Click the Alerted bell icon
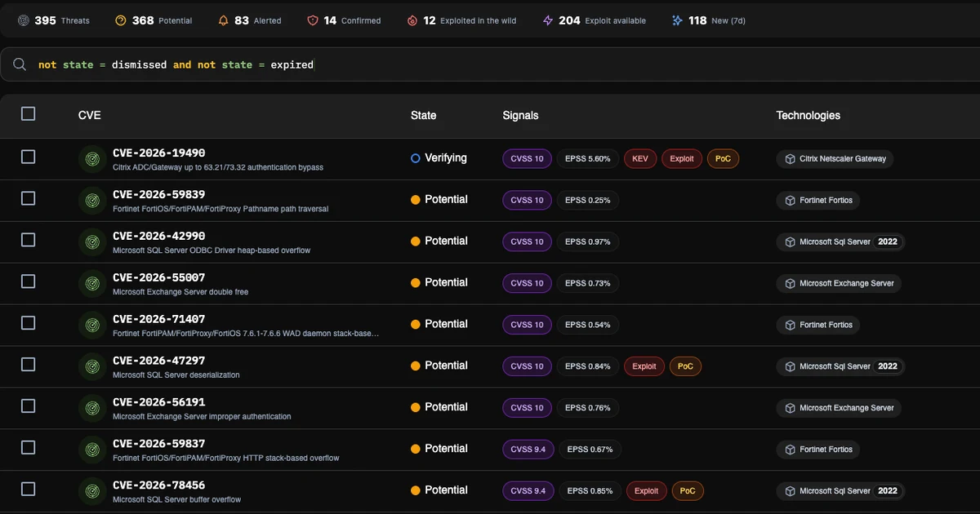This screenshot has height=514, width=980. coord(224,20)
